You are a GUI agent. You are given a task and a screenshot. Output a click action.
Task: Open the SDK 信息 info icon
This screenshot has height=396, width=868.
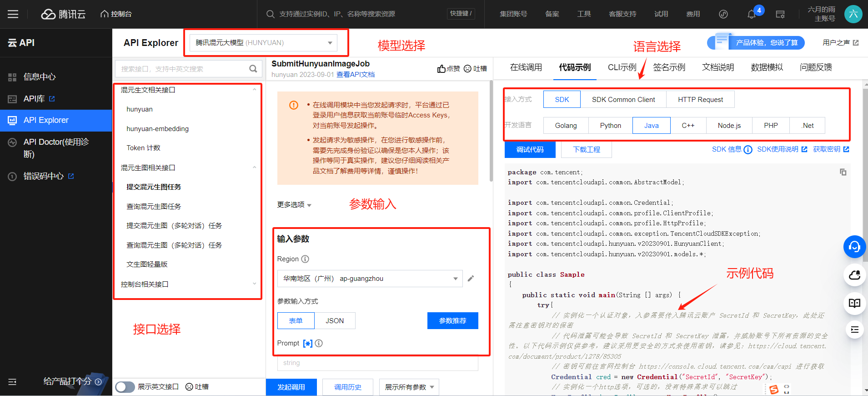748,150
